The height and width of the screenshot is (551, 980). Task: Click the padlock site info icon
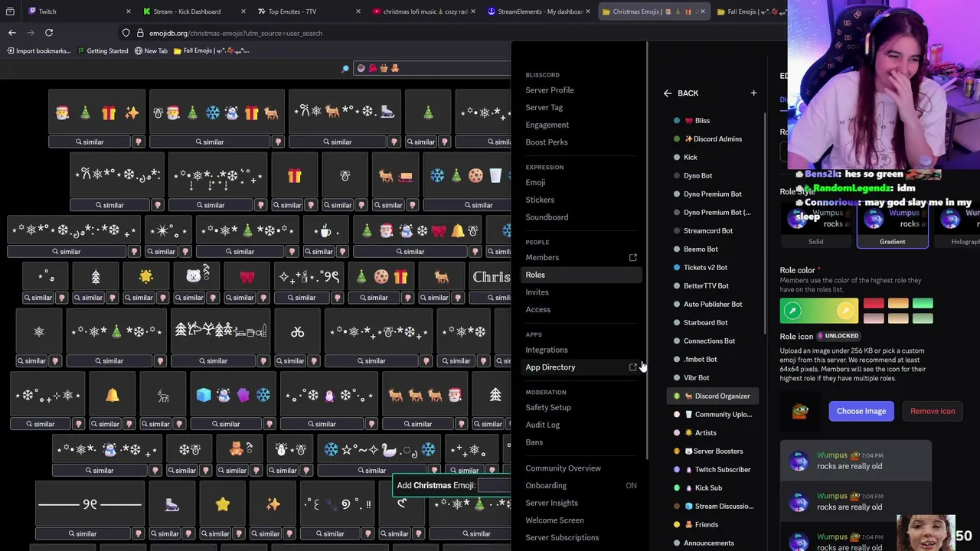coord(140,33)
